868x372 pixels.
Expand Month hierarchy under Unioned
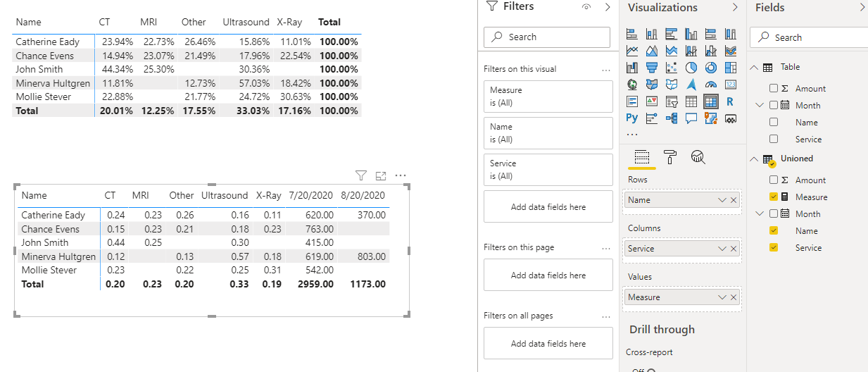pyautogui.click(x=760, y=213)
